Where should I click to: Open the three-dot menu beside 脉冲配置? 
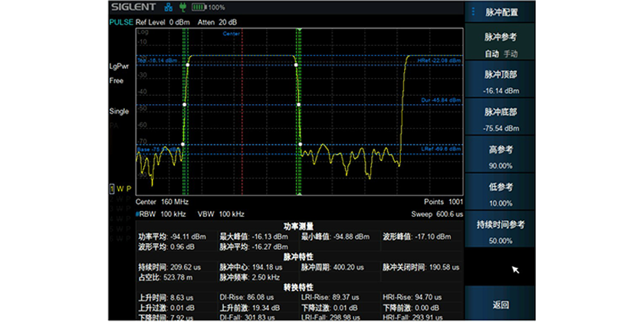(x=473, y=11)
